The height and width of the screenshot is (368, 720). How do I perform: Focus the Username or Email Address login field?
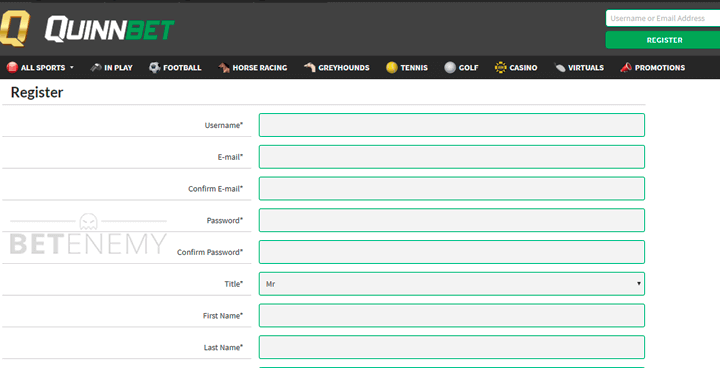point(663,18)
